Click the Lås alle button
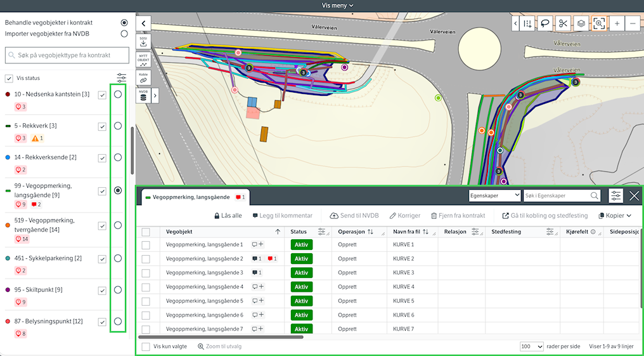This screenshot has height=356, width=644. [228, 216]
